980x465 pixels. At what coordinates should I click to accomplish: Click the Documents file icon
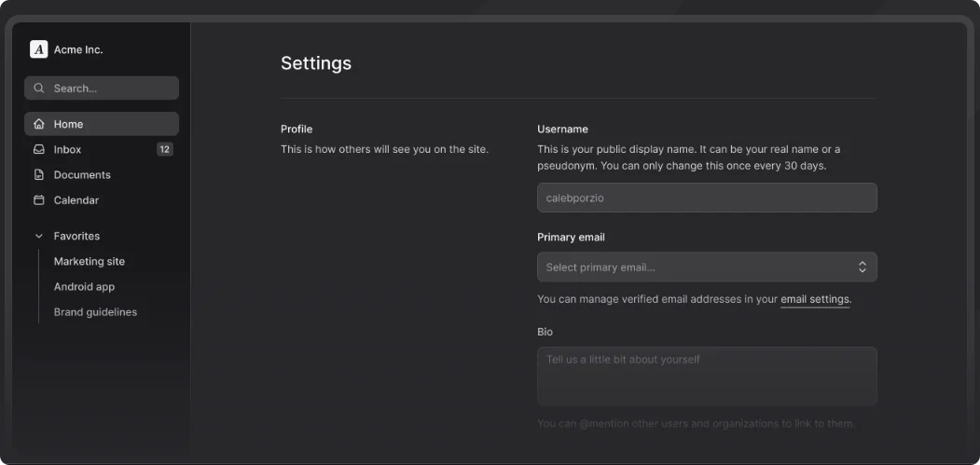click(x=39, y=175)
